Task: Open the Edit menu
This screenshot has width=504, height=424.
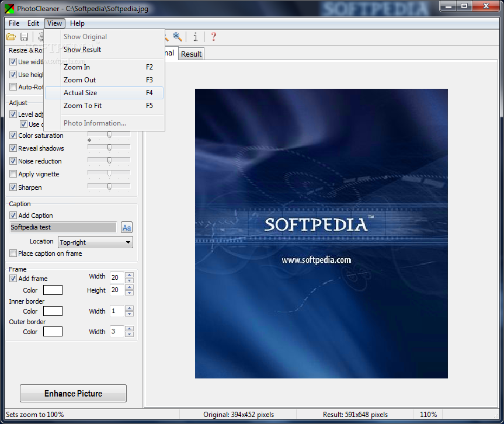Action: point(33,23)
